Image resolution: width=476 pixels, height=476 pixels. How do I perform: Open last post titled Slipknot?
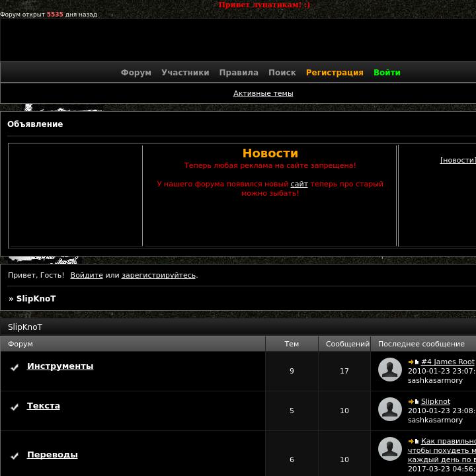(x=435, y=401)
